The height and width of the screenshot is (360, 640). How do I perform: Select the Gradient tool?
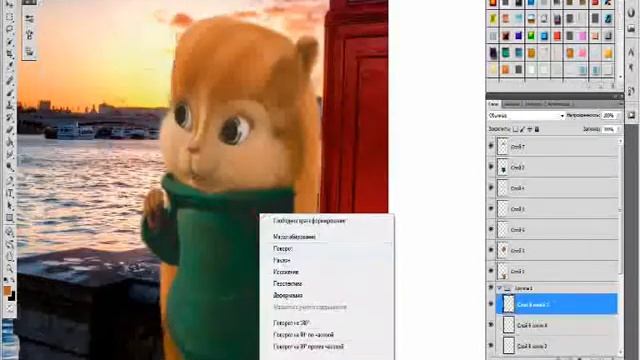pyautogui.click(x=10, y=142)
